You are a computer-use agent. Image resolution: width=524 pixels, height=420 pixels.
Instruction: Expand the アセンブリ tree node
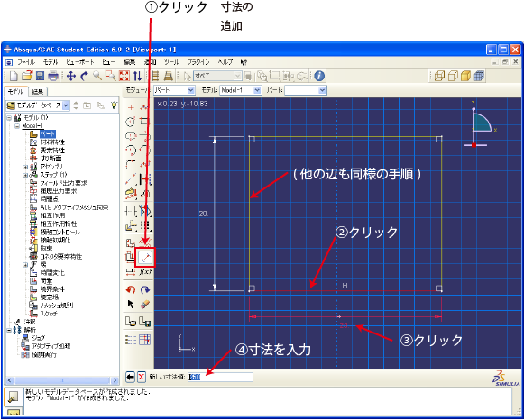point(25,167)
